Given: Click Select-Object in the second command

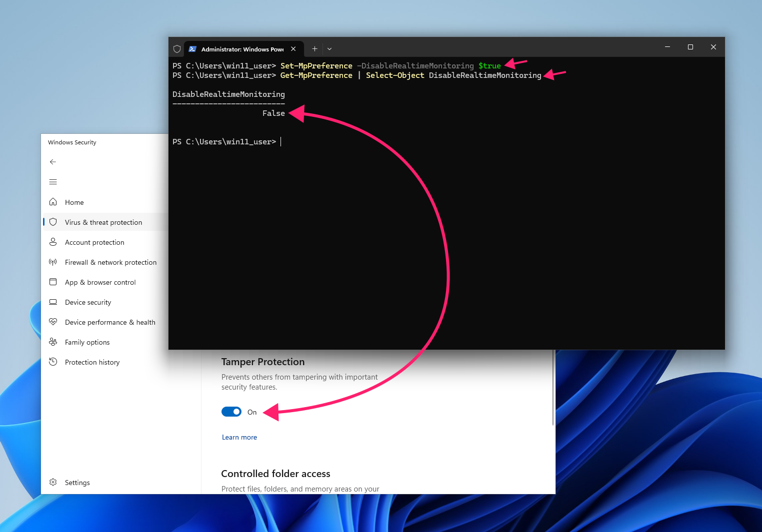Looking at the screenshot, I should click(395, 75).
